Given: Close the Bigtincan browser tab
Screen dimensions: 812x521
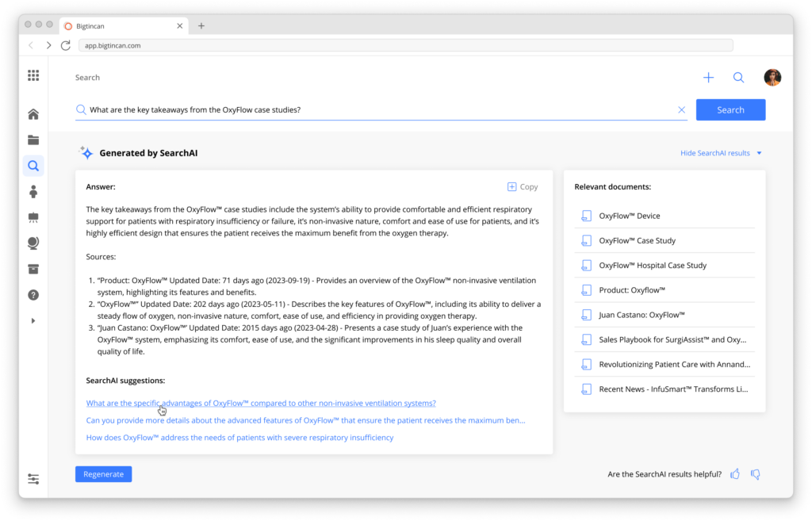Looking at the screenshot, I should coord(180,26).
